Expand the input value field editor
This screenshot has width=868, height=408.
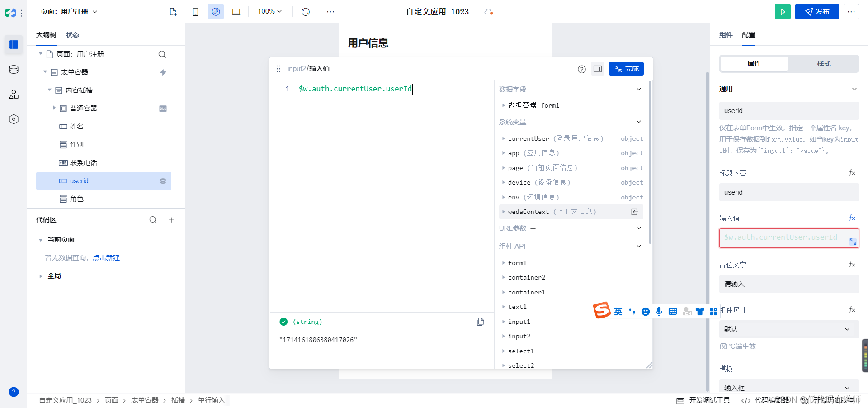point(853,242)
